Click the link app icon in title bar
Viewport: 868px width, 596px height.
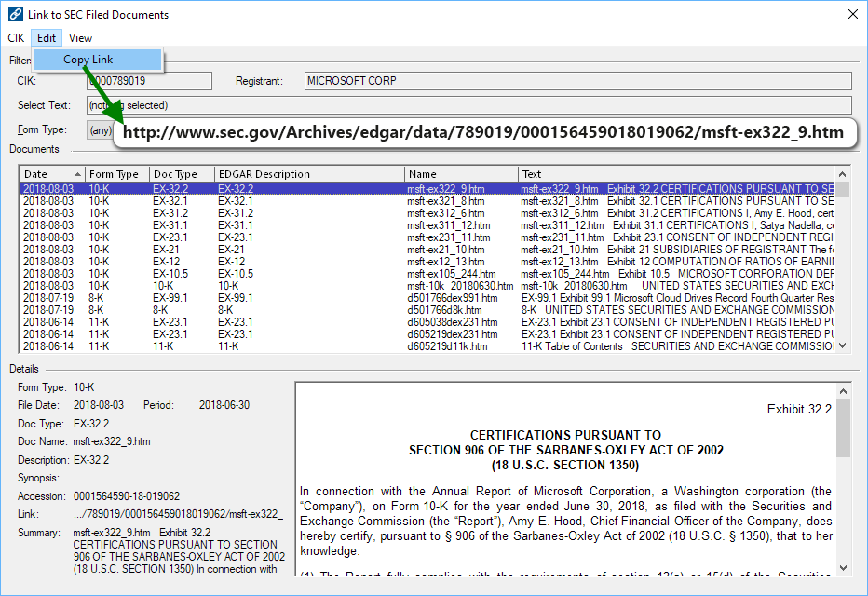[16, 14]
